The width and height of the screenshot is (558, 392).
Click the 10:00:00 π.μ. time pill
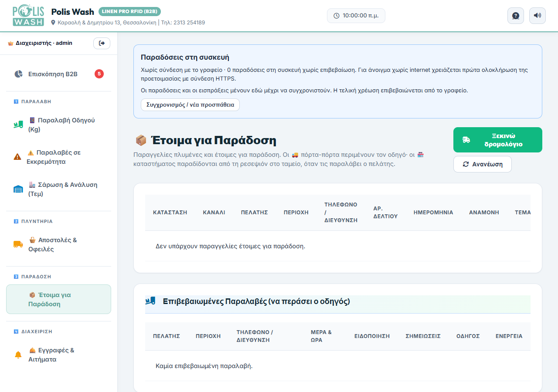coord(356,16)
